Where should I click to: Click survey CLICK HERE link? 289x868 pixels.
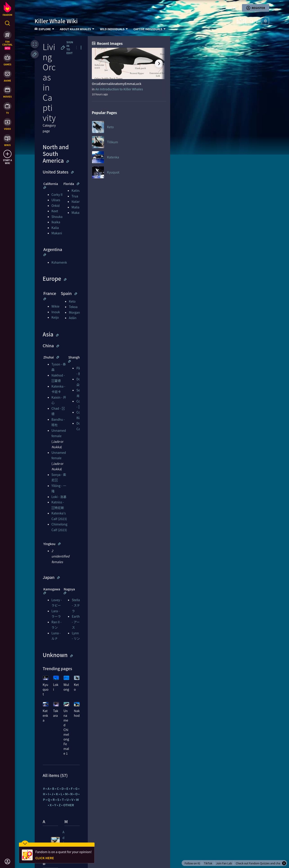(x=44, y=858)
